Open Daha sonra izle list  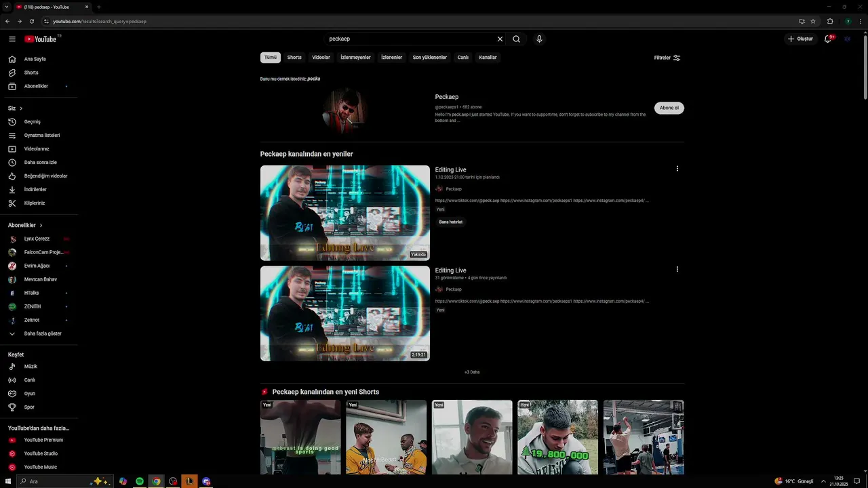tap(39, 163)
